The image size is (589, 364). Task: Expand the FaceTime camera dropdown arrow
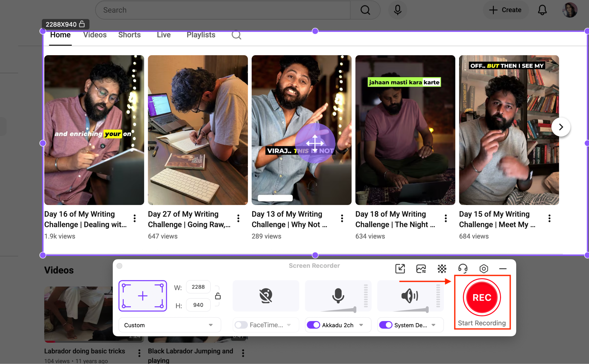click(x=289, y=325)
